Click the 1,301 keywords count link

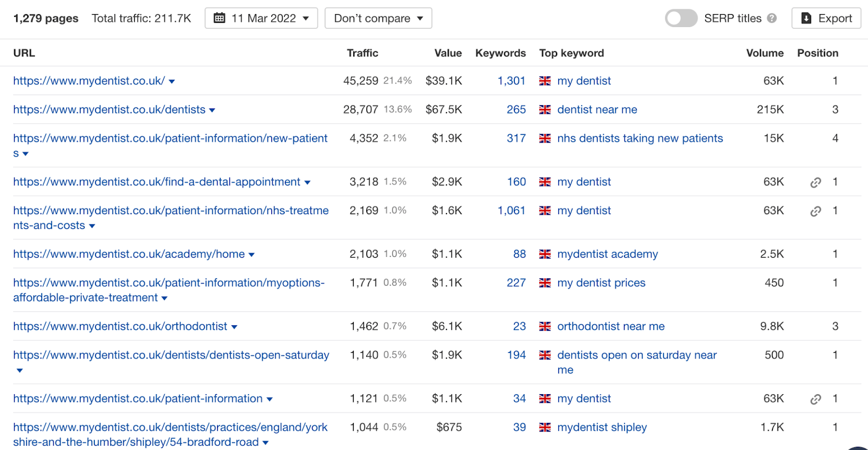[x=512, y=81]
